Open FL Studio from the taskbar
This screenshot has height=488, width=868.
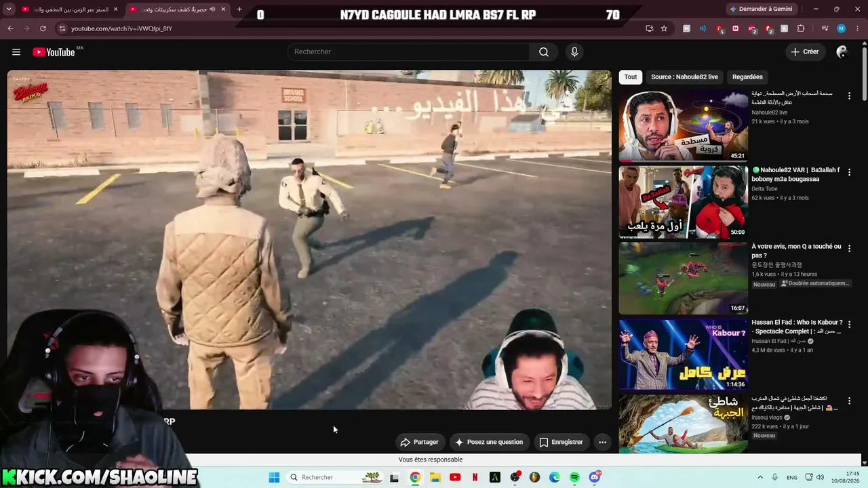[534, 477]
